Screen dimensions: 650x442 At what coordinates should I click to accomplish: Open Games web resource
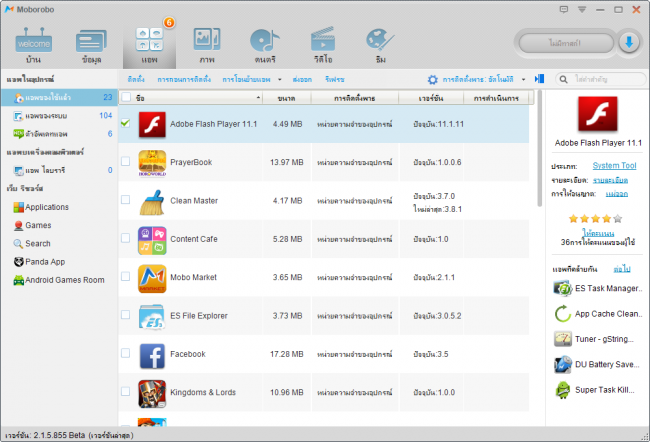point(33,225)
